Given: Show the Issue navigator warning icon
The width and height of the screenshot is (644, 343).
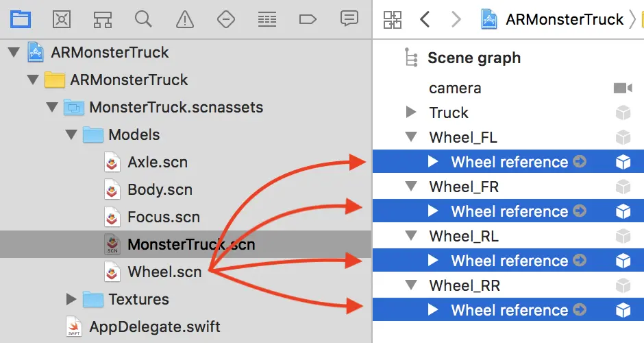Looking at the screenshot, I should coord(185,19).
